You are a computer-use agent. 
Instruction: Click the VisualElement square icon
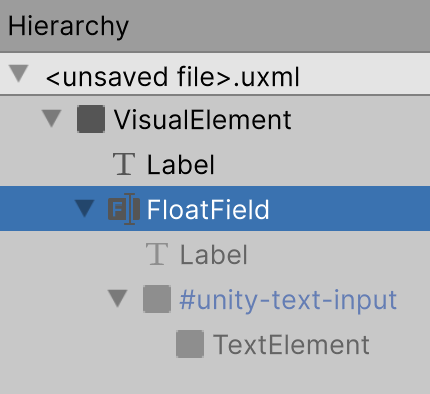(91, 119)
